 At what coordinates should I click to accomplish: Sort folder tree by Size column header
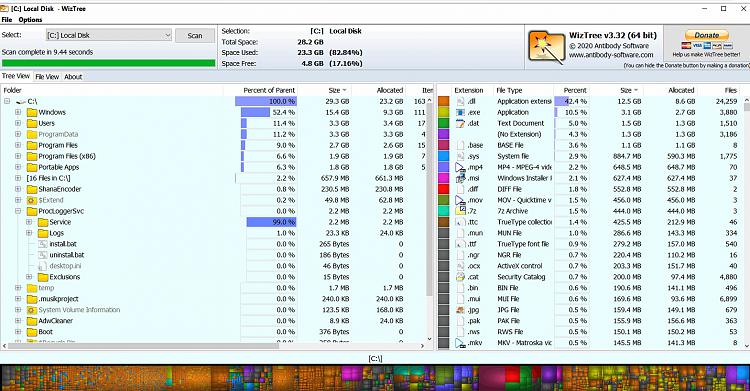coord(325,90)
